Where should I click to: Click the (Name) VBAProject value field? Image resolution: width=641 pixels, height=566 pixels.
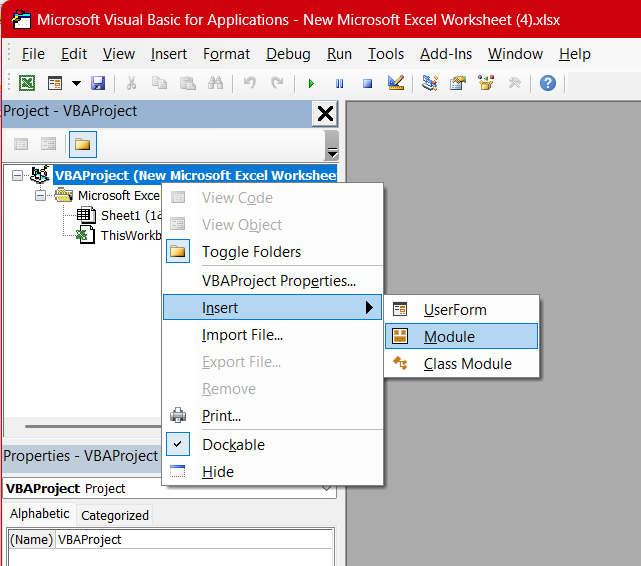(x=195, y=540)
